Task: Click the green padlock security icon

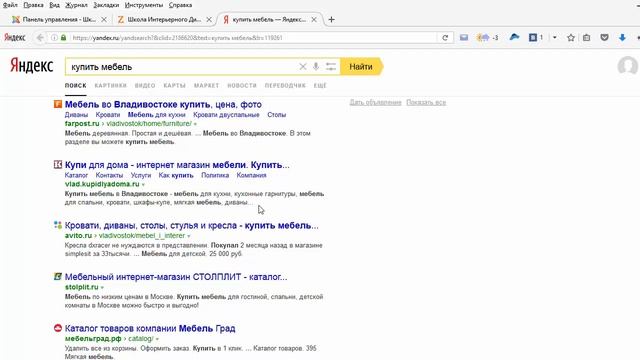Action: click(x=63, y=38)
